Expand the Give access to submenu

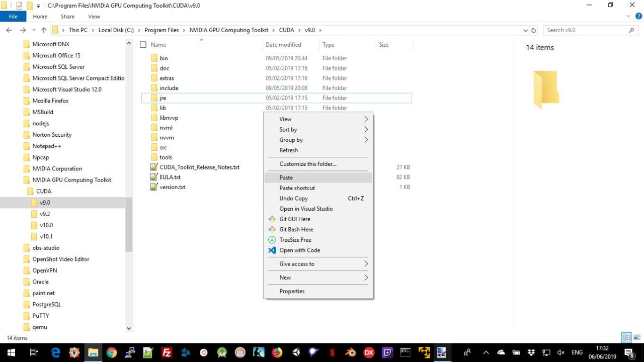318,264
